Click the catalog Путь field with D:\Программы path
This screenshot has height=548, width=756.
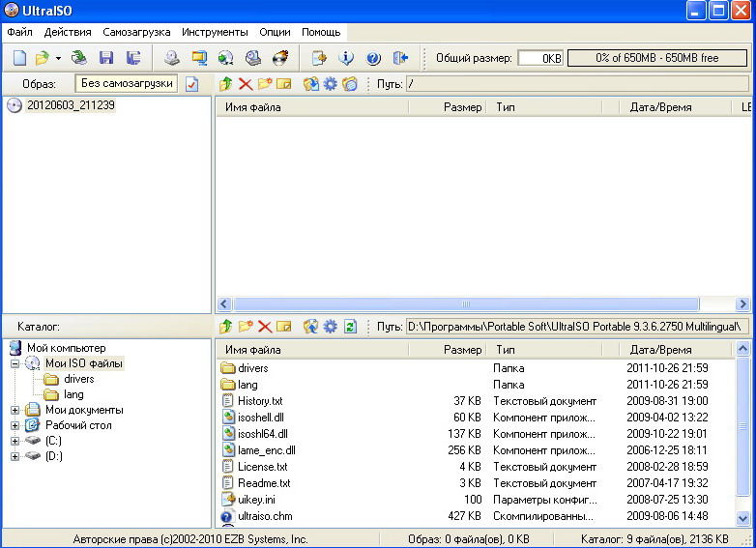pyautogui.click(x=577, y=327)
